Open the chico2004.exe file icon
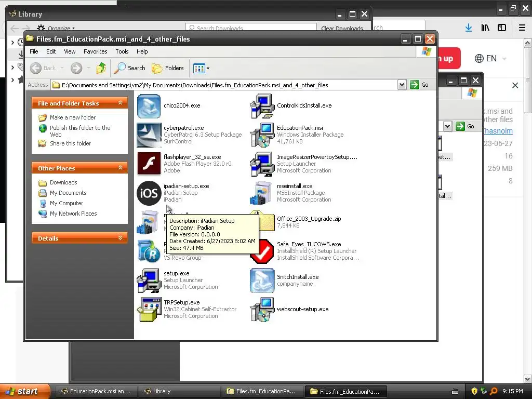 [x=149, y=106]
